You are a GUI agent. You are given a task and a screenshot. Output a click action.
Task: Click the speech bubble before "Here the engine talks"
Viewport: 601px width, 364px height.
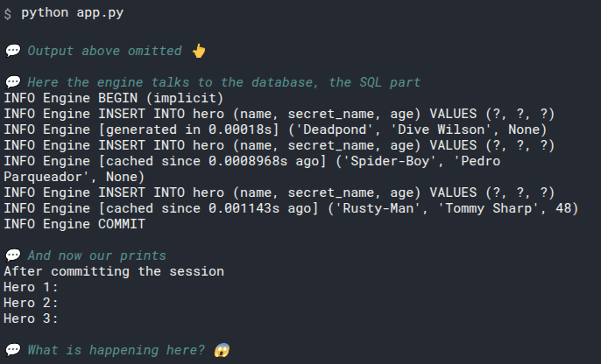pyautogui.click(x=12, y=82)
